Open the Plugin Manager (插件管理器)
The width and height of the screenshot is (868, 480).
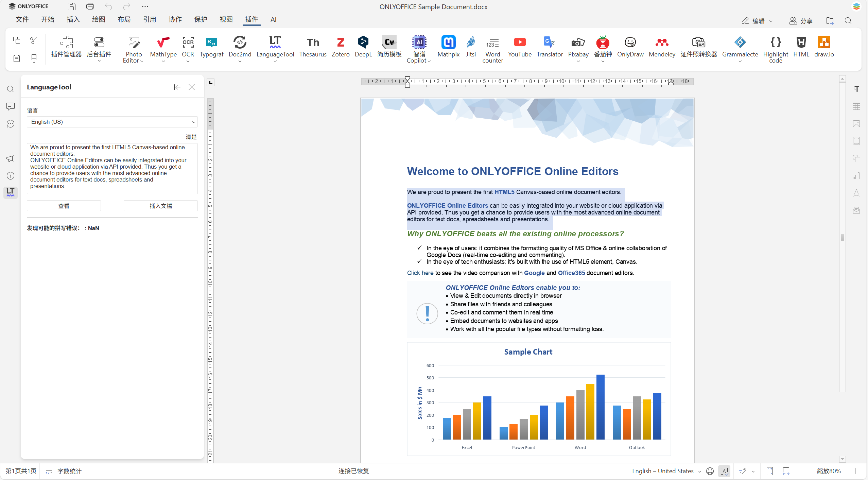[x=66, y=47]
